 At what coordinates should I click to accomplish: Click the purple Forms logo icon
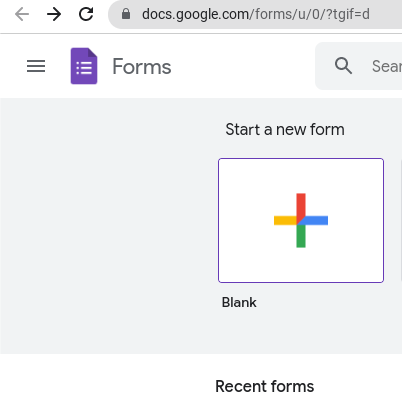(x=84, y=66)
